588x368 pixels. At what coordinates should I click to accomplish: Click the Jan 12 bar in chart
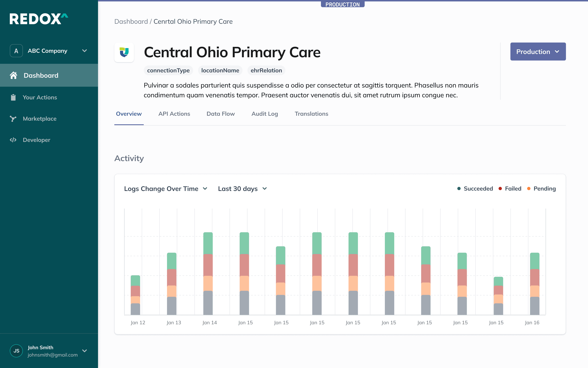[x=135, y=295]
